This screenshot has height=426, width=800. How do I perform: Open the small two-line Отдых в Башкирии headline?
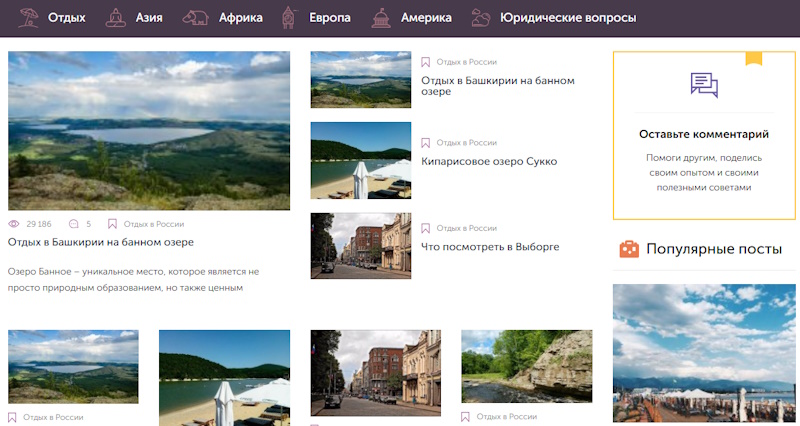coord(498,86)
